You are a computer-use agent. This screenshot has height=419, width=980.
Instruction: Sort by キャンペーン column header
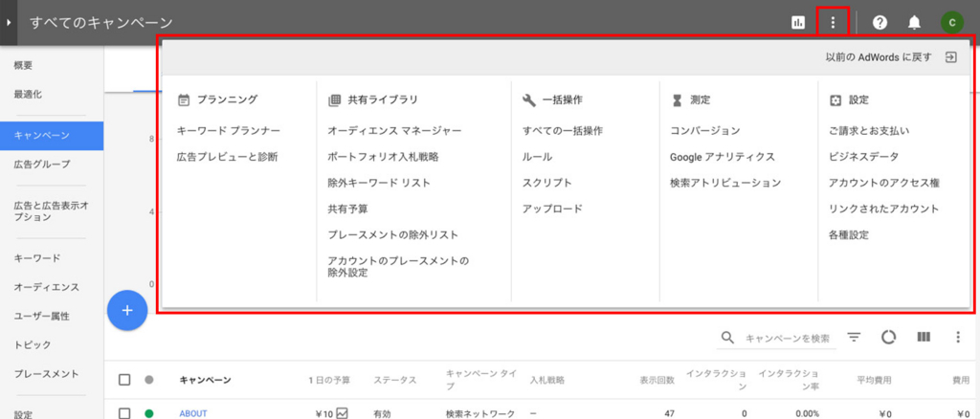(205, 380)
